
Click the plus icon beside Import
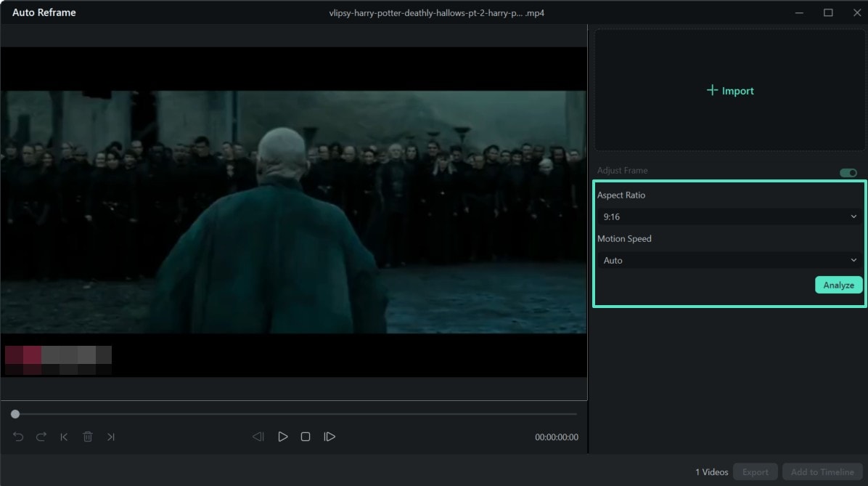712,90
